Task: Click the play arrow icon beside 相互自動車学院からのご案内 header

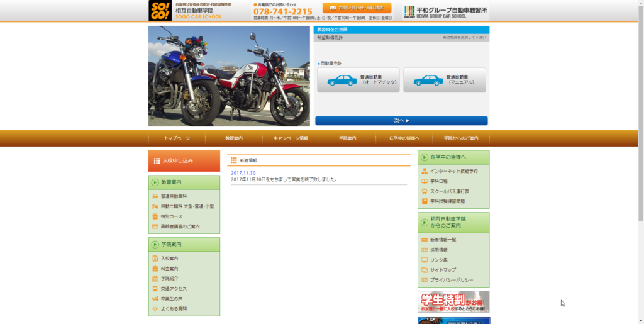Action: pyautogui.click(x=425, y=223)
